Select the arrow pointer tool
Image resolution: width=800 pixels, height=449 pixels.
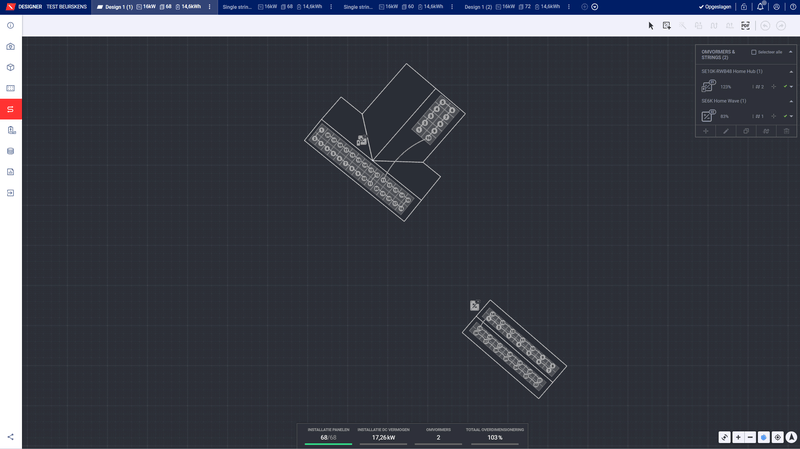(x=651, y=26)
